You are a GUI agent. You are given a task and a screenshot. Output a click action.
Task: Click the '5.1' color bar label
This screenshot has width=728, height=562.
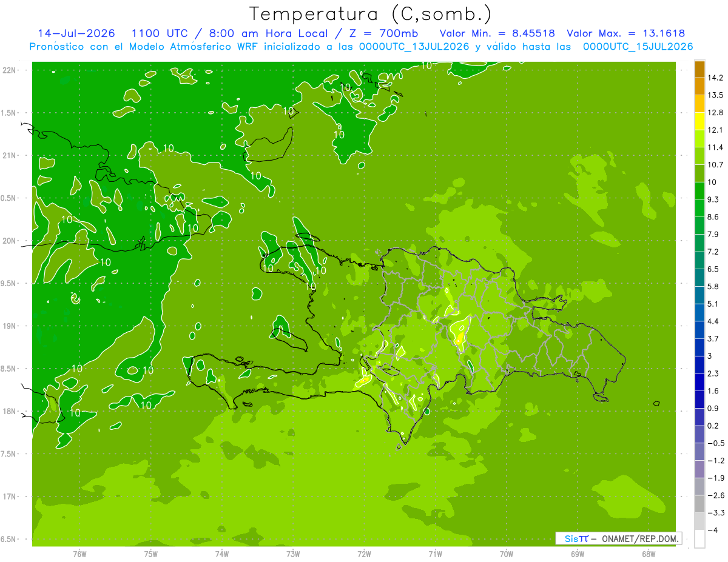[x=713, y=304]
